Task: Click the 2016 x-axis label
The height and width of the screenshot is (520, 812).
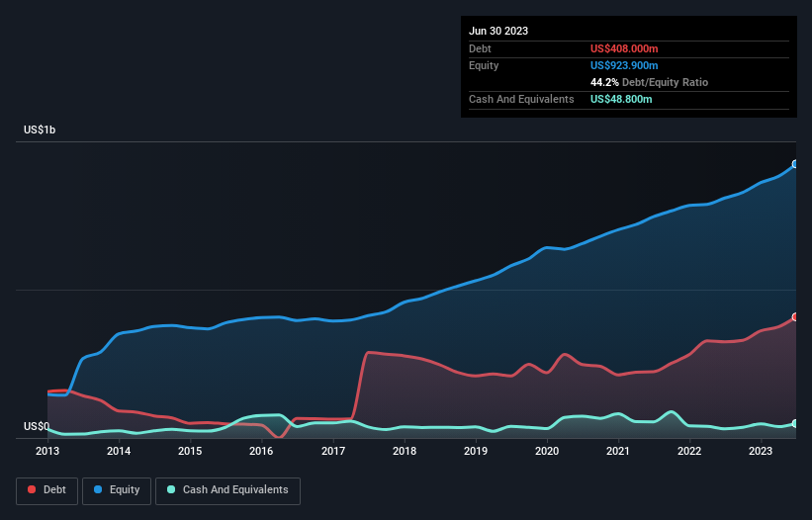Action: pos(261,451)
